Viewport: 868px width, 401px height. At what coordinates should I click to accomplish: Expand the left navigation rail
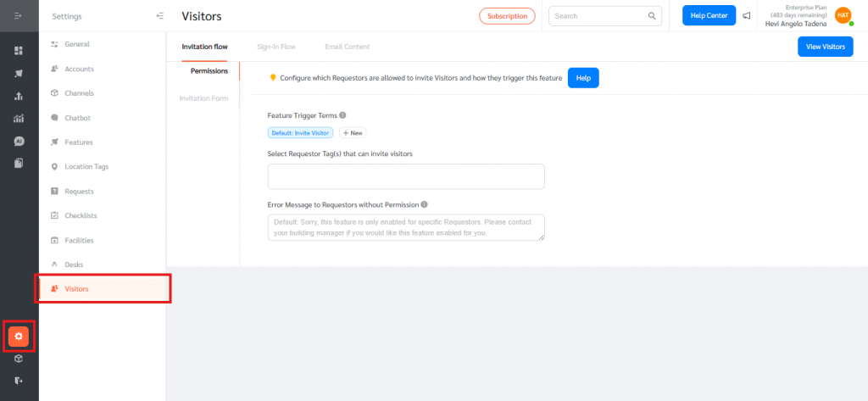pos(19,16)
